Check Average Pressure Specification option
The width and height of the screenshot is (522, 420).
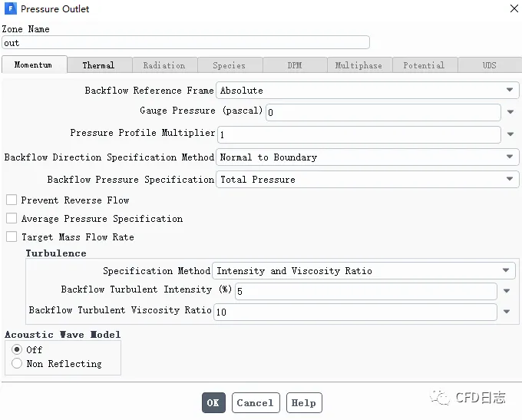(x=12, y=219)
